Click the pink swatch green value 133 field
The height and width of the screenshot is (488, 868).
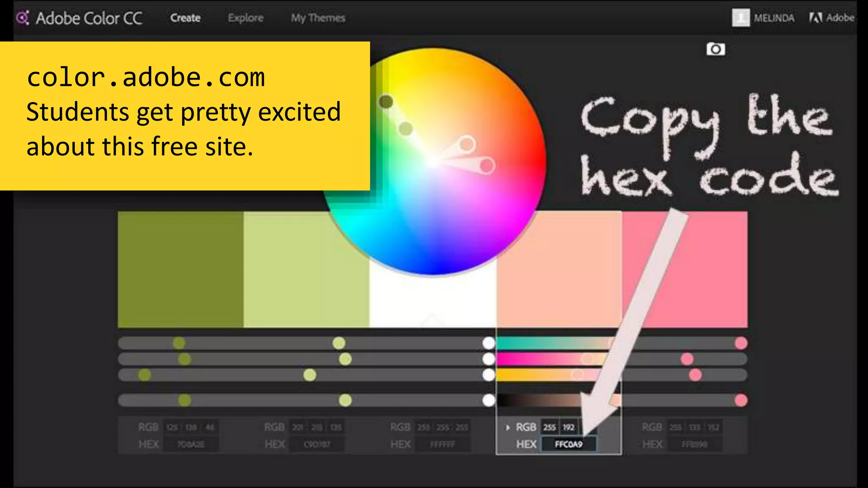[695, 427]
